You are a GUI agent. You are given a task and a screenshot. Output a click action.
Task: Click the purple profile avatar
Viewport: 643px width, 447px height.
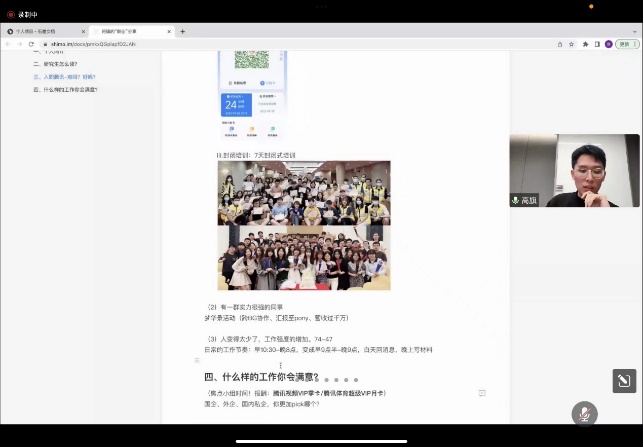(x=608, y=44)
